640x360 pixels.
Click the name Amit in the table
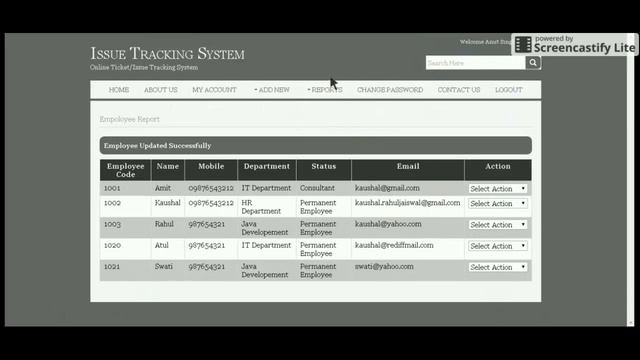[163, 188]
